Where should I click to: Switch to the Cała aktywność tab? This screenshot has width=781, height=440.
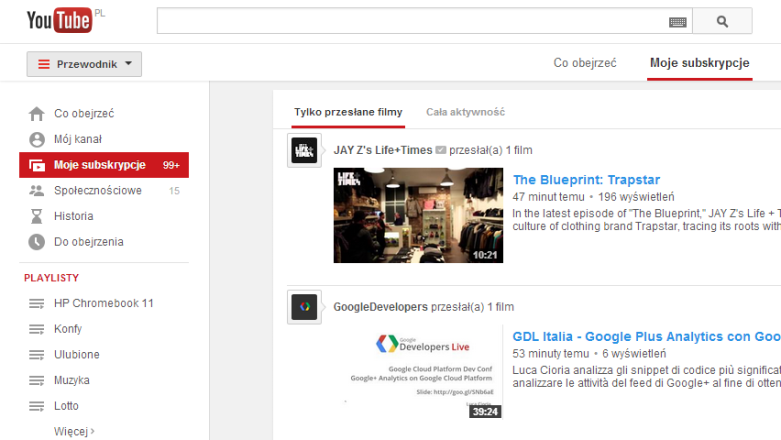(465, 113)
